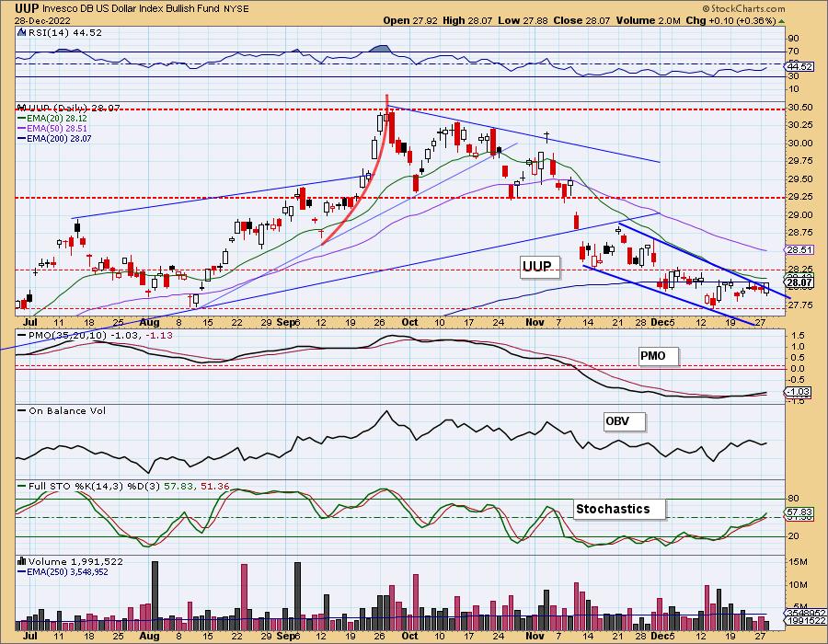Click the UUP ticker symbol title
The width and height of the screenshot is (828, 644).
(x=27, y=8)
